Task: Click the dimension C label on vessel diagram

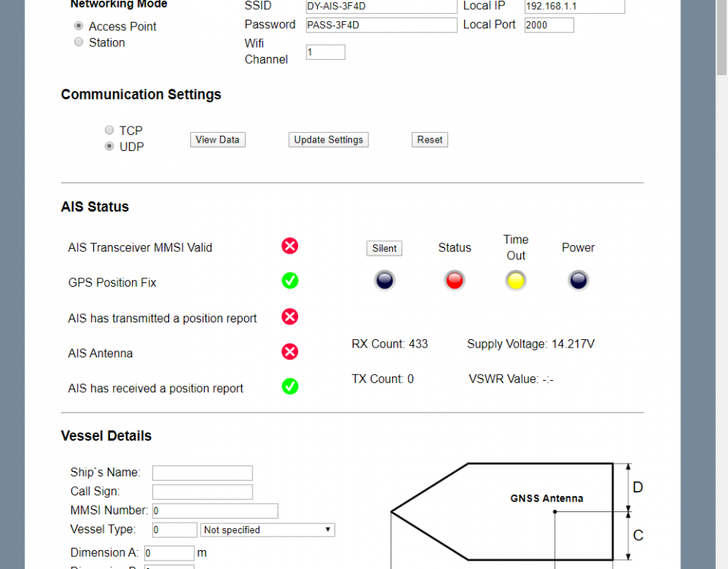Action: pyautogui.click(x=638, y=536)
